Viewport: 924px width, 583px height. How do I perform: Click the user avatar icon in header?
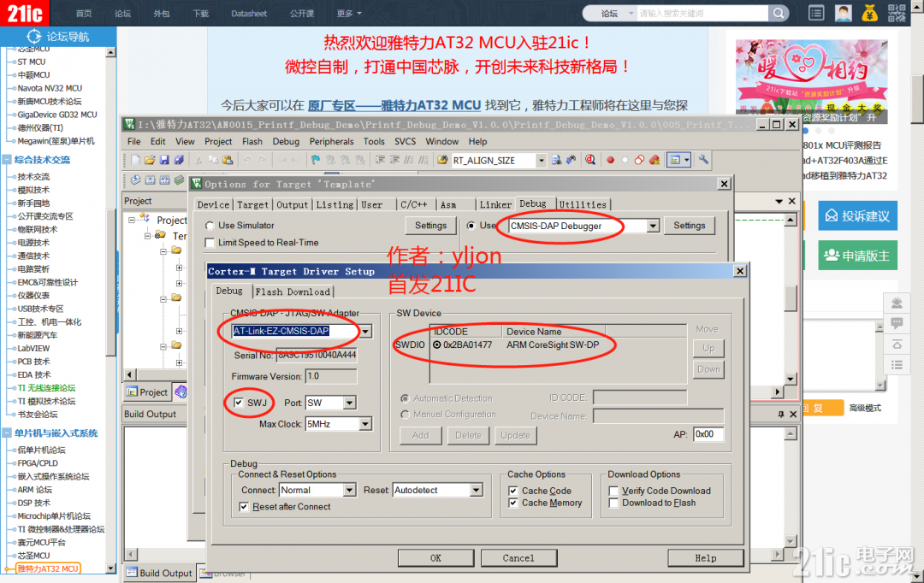tap(844, 13)
